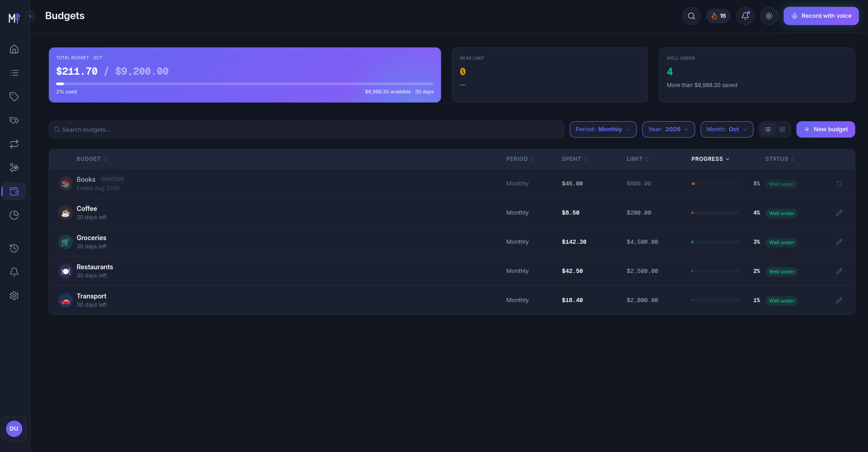Edit the Transport budget pencil icon
Viewport: 868px width, 452px height.
[x=839, y=300]
